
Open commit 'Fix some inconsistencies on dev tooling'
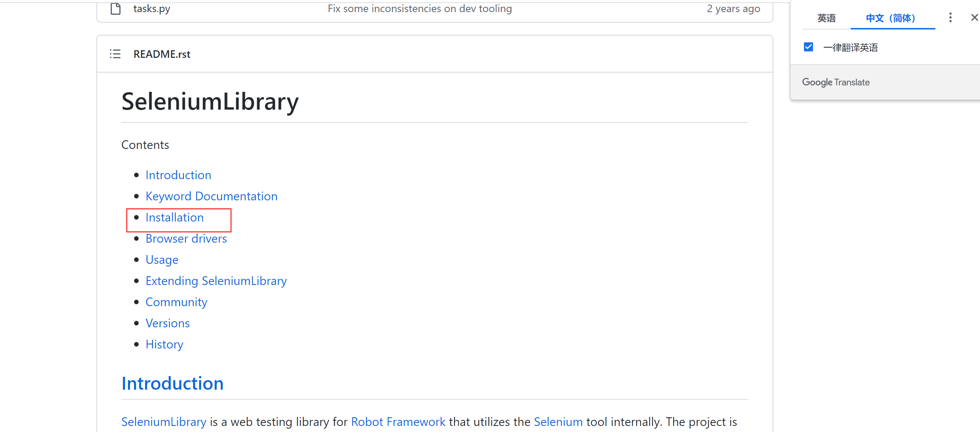pos(420,8)
